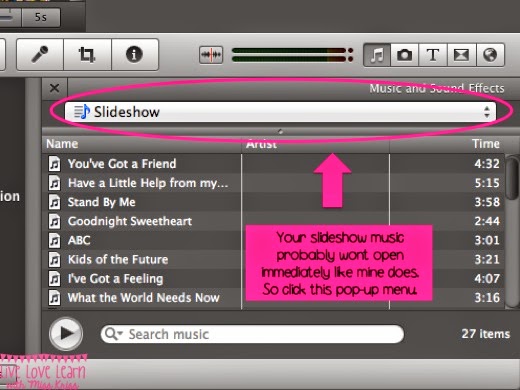Open the Transitions browser
The image size is (520, 390).
461,55
